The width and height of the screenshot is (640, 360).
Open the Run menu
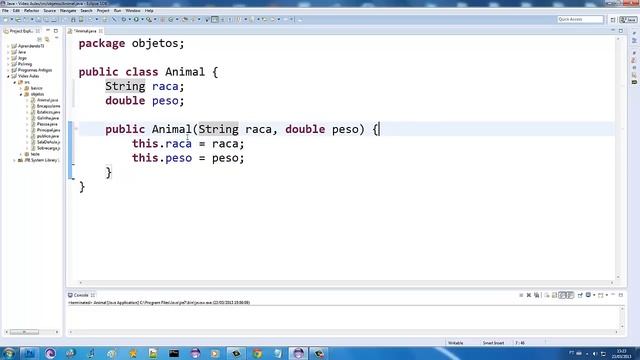(118, 11)
